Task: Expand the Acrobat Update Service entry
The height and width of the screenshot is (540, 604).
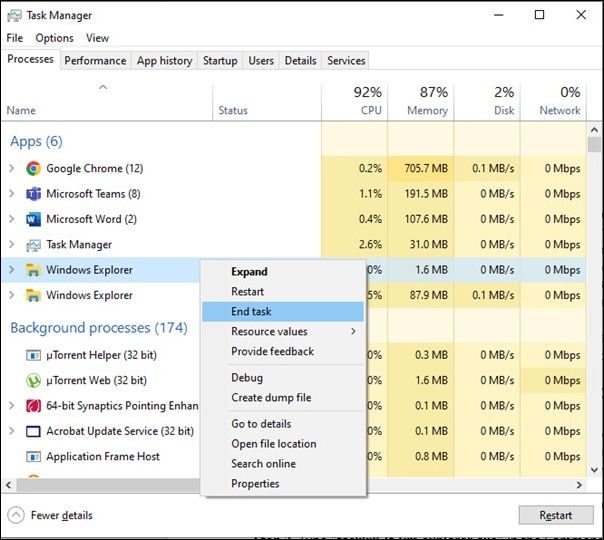Action: point(11,431)
